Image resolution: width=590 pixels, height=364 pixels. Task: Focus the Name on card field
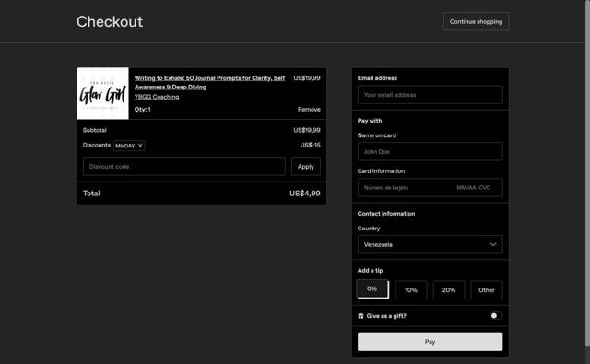431,151
